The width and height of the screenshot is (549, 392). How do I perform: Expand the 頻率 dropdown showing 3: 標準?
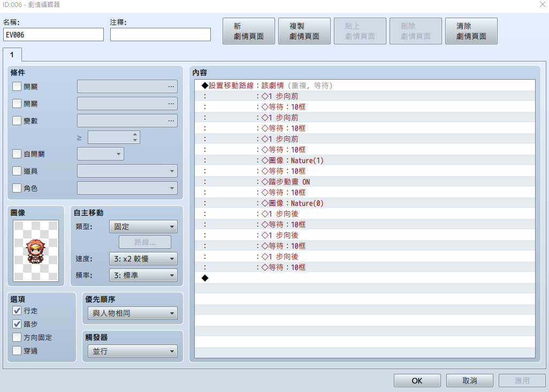[143, 275]
